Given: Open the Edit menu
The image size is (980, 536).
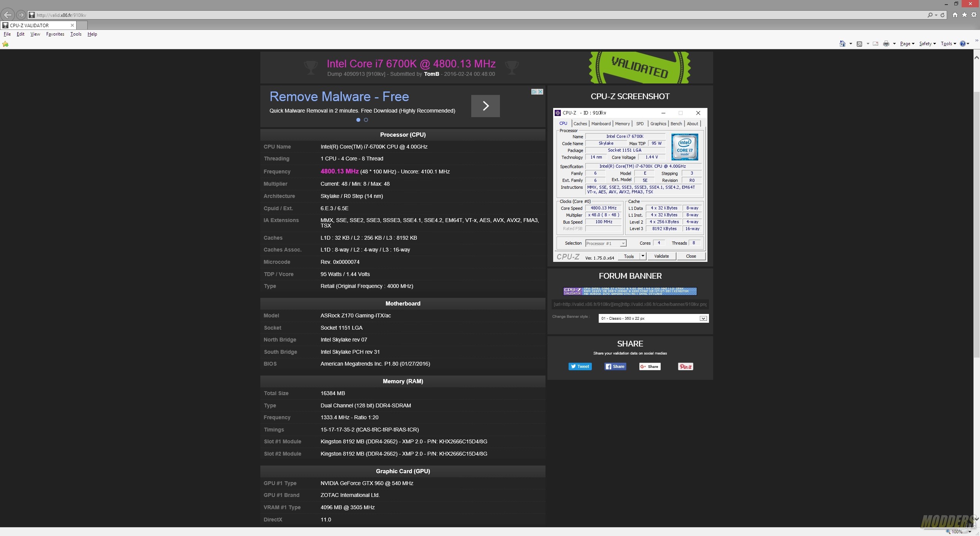Looking at the screenshot, I should coord(21,34).
